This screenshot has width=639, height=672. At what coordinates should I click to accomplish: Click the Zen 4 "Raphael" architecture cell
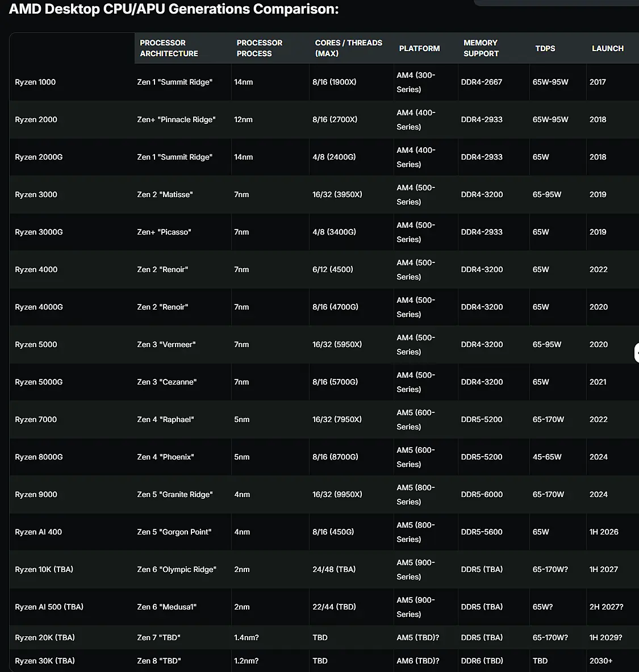click(165, 420)
